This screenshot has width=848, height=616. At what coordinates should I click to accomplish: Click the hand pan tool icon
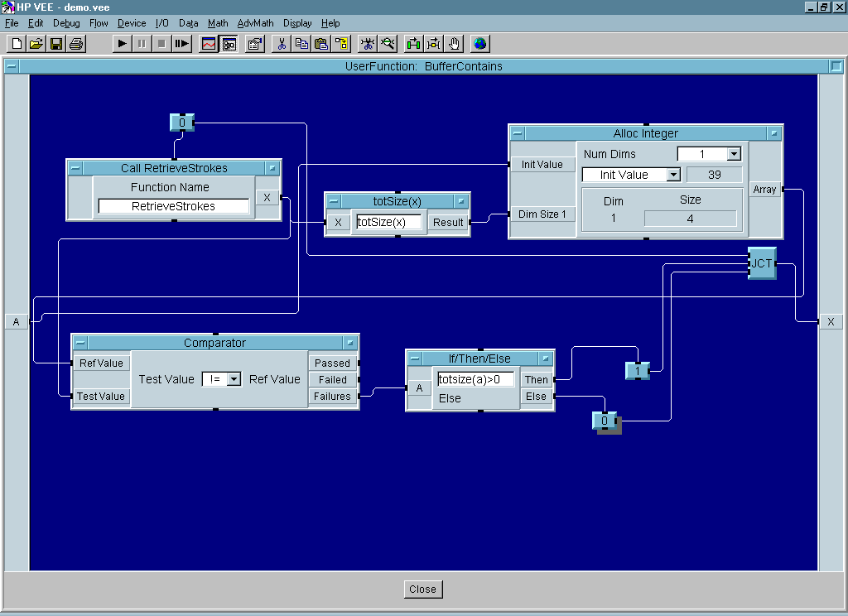point(454,43)
